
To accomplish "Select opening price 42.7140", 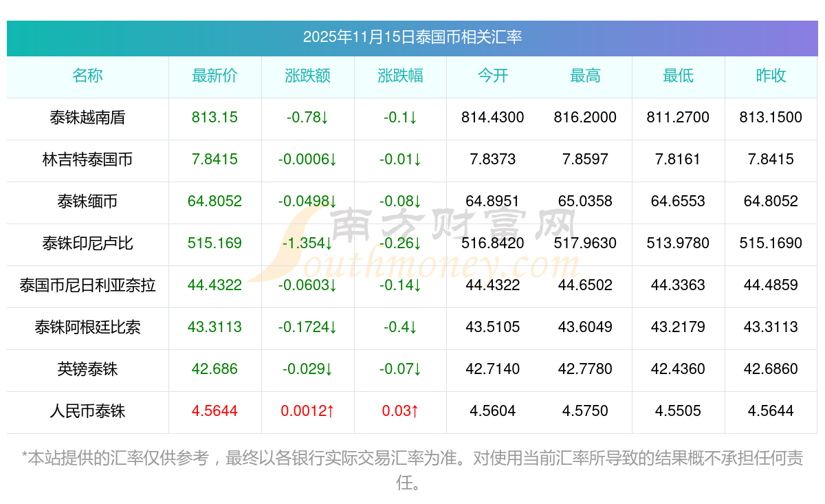I will 493,369.
